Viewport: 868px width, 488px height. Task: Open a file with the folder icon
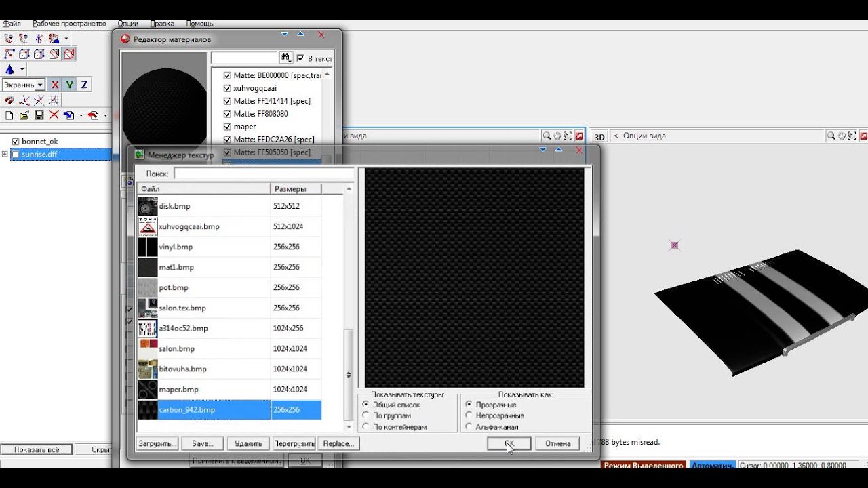click(x=24, y=115)
